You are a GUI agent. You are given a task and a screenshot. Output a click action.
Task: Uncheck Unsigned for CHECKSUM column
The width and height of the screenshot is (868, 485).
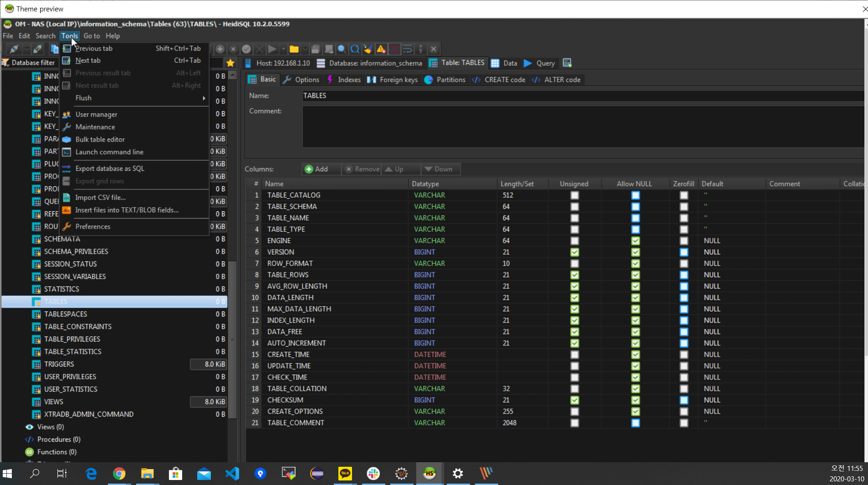click(575, 400)
